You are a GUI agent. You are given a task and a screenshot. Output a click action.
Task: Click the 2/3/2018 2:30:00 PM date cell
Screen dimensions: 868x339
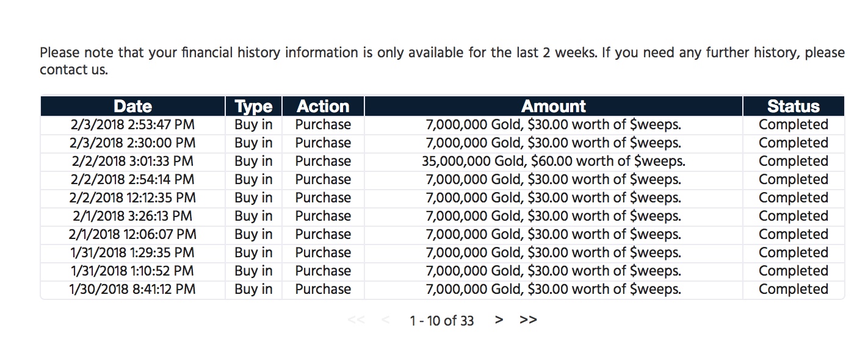click(133, 143)
